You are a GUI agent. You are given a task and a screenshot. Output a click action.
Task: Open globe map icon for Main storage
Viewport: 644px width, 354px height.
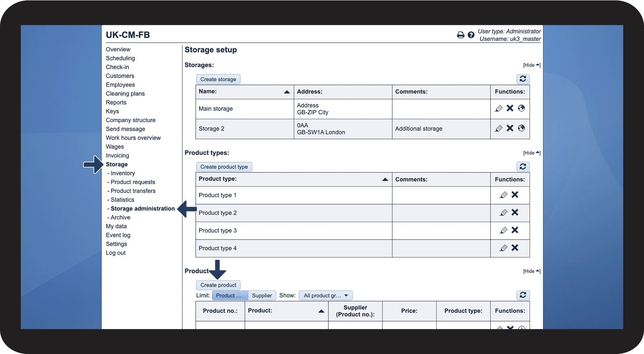click(522, 108)
